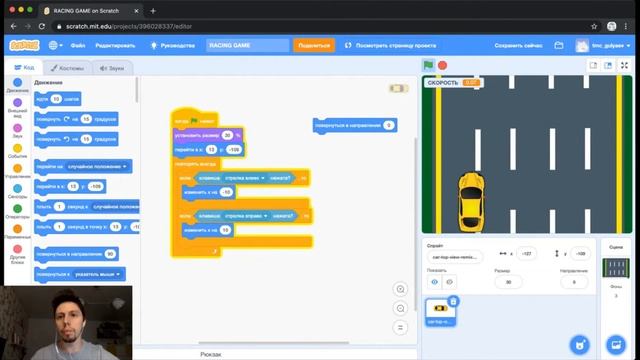Open a new browser tab
This screenshot has width=640, height=360.
click(x=153, y=11)
